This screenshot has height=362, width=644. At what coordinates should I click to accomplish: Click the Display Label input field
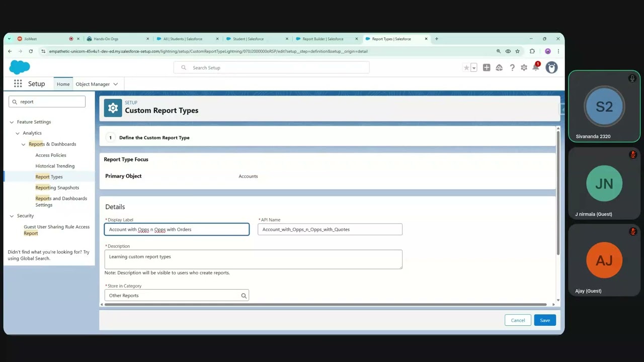pos(177,229)
